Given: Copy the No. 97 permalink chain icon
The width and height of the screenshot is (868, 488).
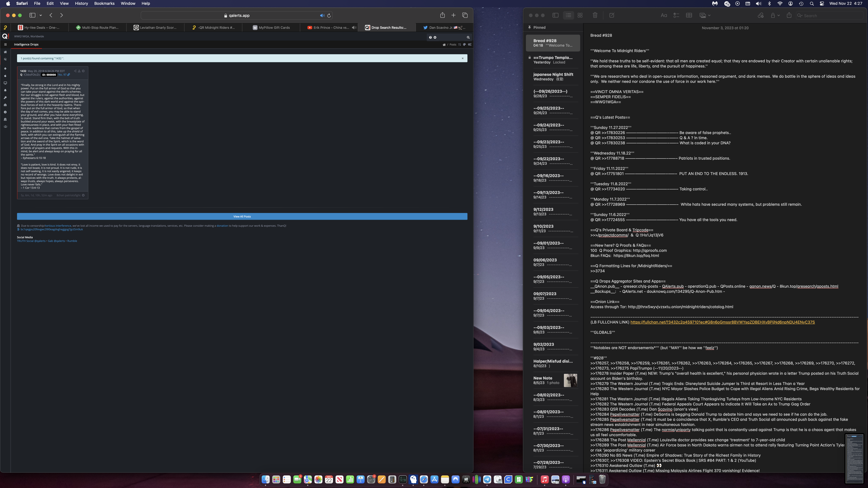Looking at the screenshot, I should (x=69, y=75).
